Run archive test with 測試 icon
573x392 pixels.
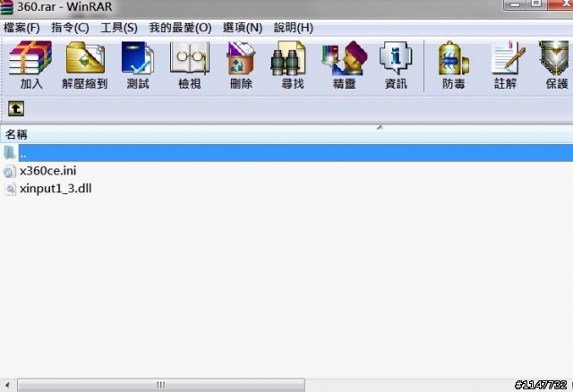(138, 65)
